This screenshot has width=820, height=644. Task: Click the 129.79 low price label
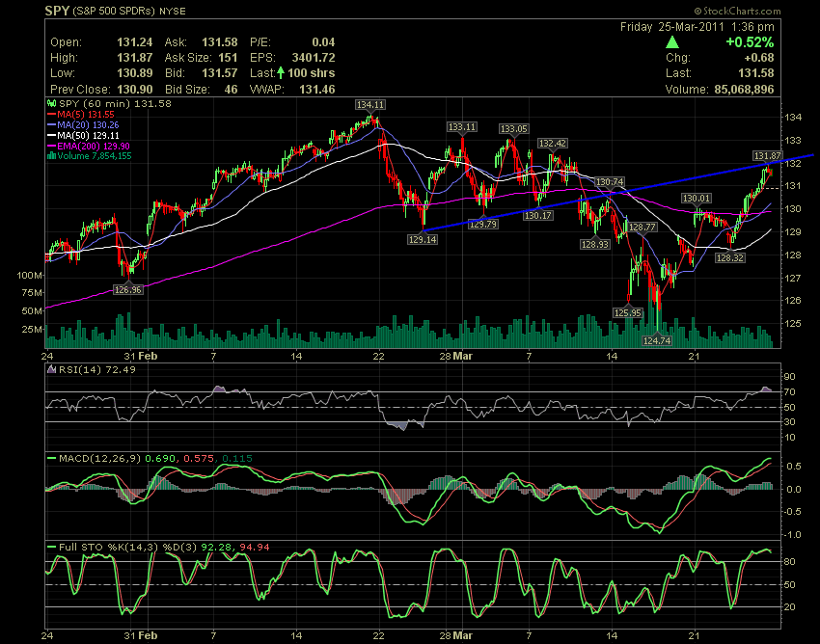coord(483,224)
